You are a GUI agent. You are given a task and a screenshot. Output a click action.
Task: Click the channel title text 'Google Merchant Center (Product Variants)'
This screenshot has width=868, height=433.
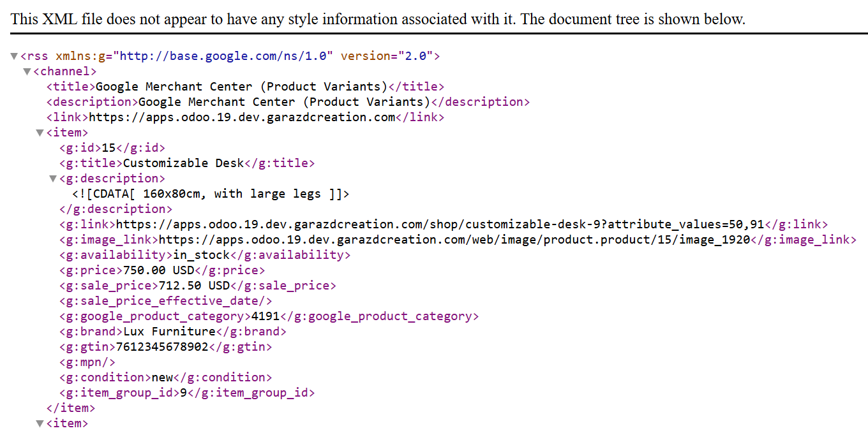[x=241, y=87]
